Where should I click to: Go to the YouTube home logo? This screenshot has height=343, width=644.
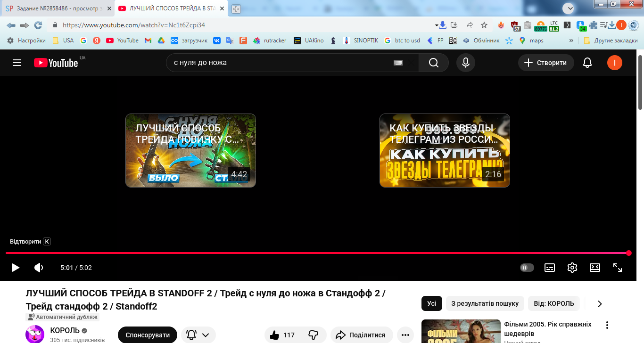pos(56,63)
